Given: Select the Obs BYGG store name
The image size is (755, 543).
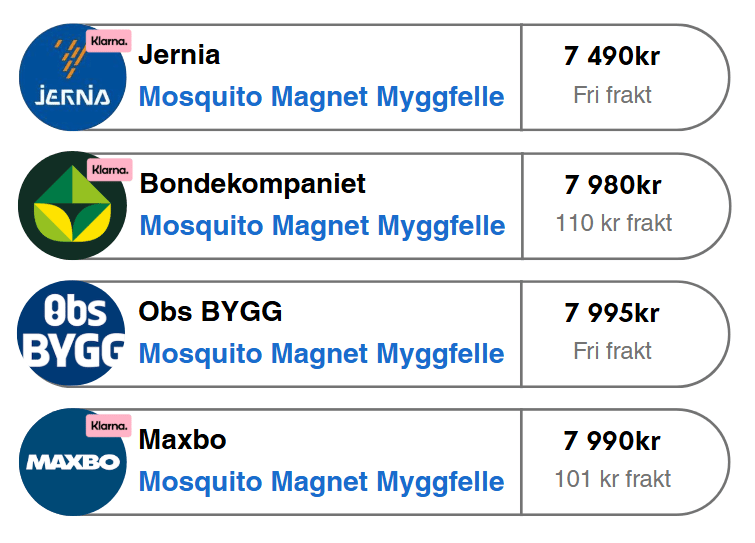Looking at the screenshot, I should (210, 311).
